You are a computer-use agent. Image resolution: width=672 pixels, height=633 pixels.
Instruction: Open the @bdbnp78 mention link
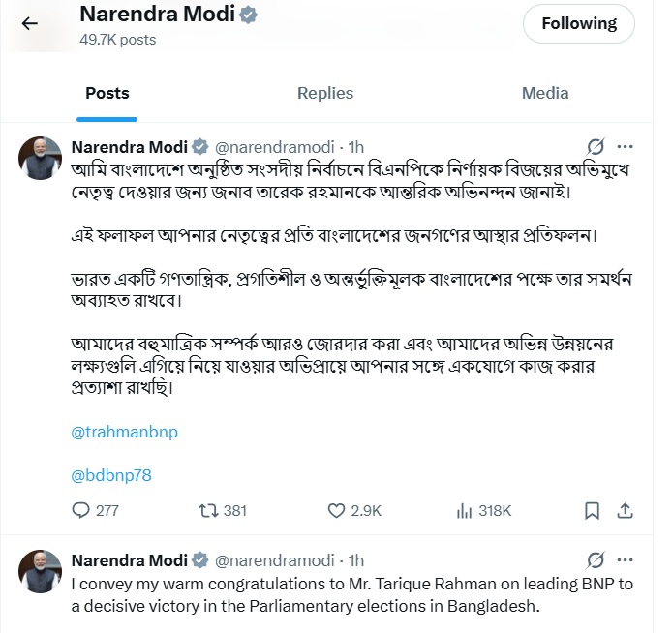pyautogui.click(x=112, y=475)
